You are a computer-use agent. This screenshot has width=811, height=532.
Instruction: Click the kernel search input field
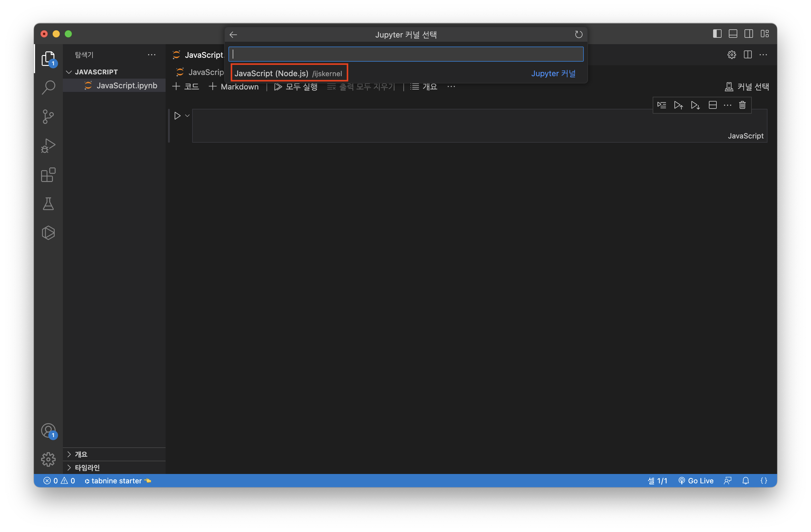(405, 54)
